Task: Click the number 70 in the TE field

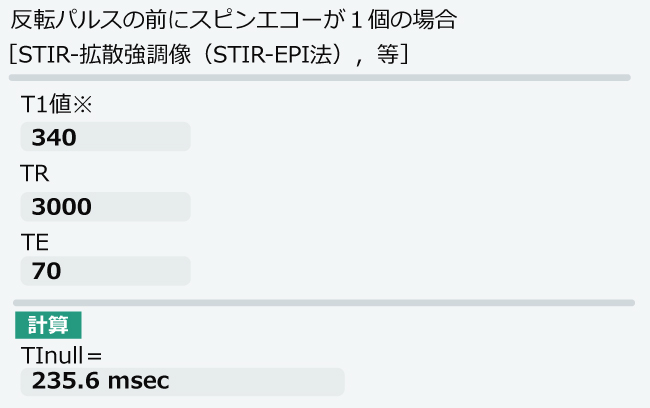Action: pyautogui.click(x=47, y=271)
